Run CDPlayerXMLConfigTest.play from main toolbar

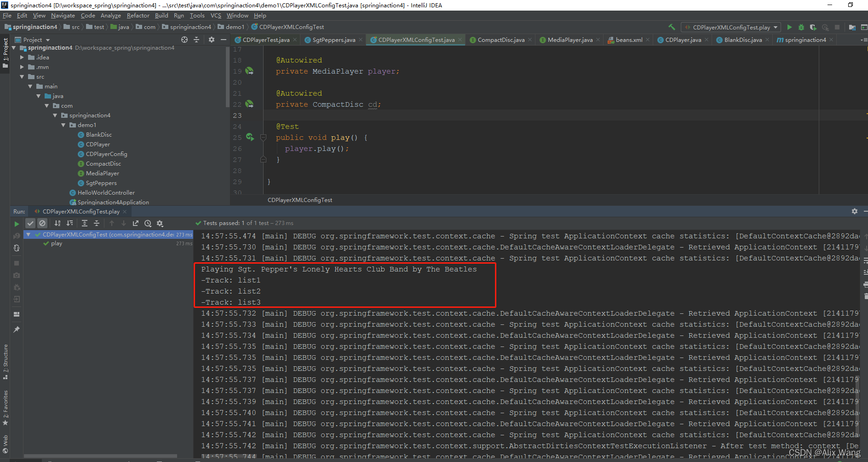tap(789, 27)
